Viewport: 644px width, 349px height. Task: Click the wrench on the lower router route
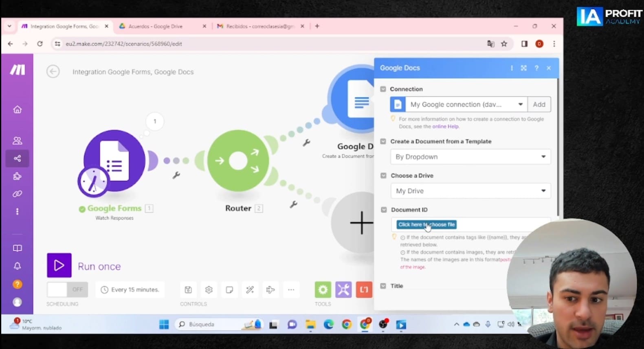pyautogui.click(x=293, y=204)
